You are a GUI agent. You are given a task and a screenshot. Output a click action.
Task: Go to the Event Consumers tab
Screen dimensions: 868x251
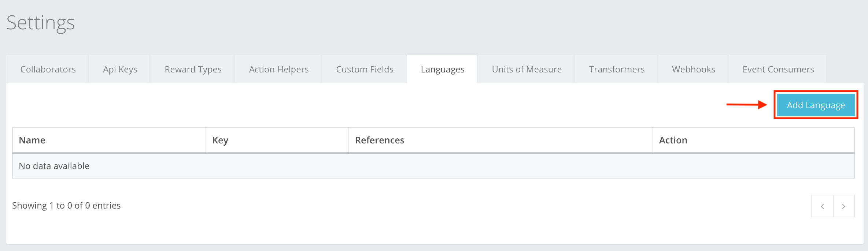tap(778, 69)
